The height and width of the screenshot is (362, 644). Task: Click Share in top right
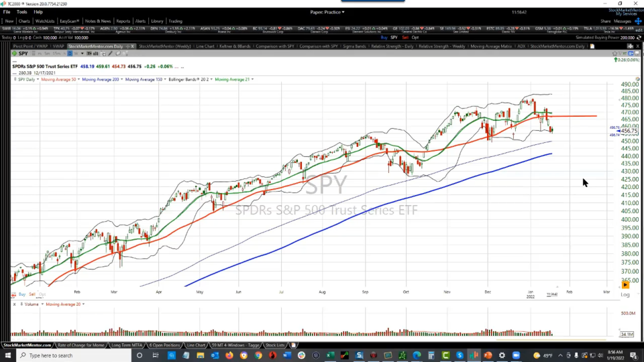click(x=605, y=21)
